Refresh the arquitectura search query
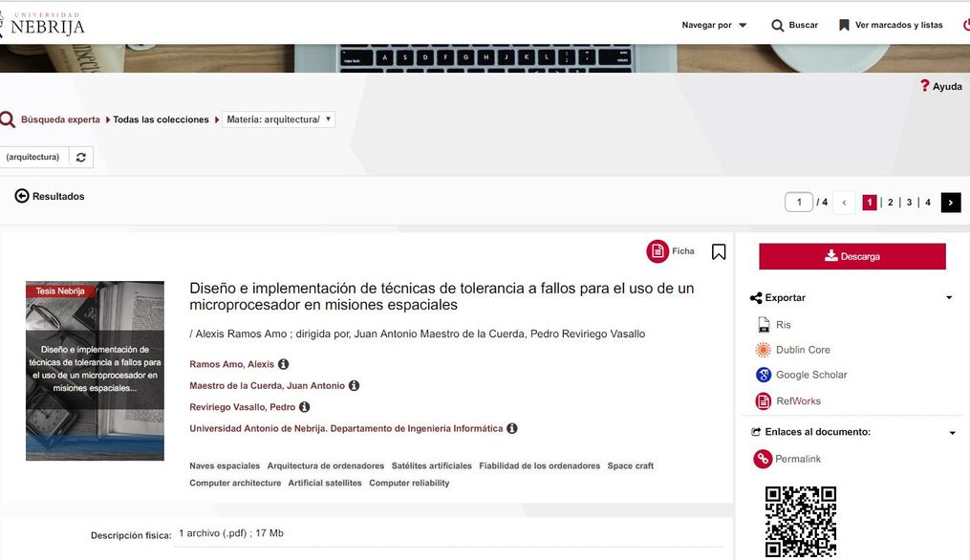 click(81, 157)
